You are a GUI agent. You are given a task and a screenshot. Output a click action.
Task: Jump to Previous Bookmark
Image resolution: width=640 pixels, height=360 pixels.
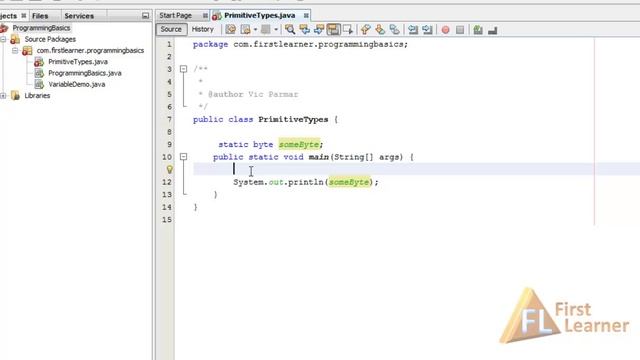366,29
